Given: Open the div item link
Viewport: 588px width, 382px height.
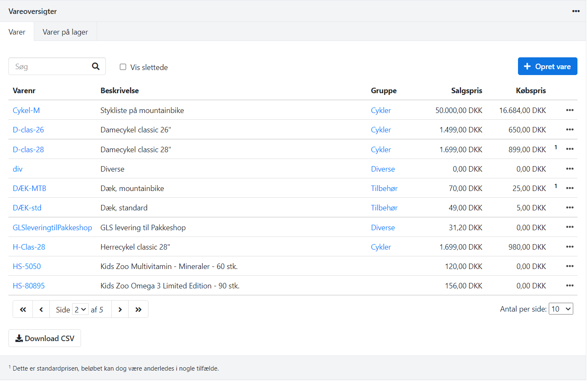Looking at the screenshot, I should [x=18, y=169].
